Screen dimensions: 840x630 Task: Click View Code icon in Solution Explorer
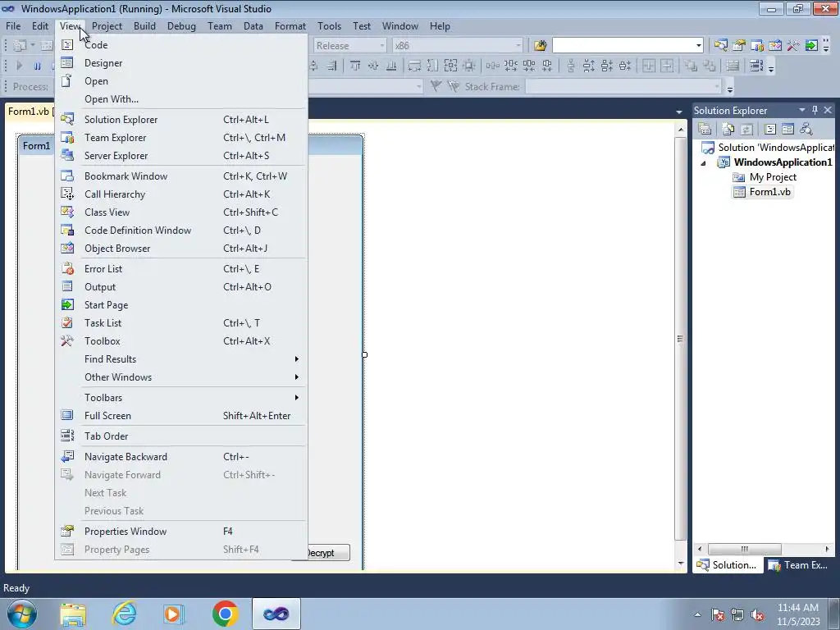point(769,129)
